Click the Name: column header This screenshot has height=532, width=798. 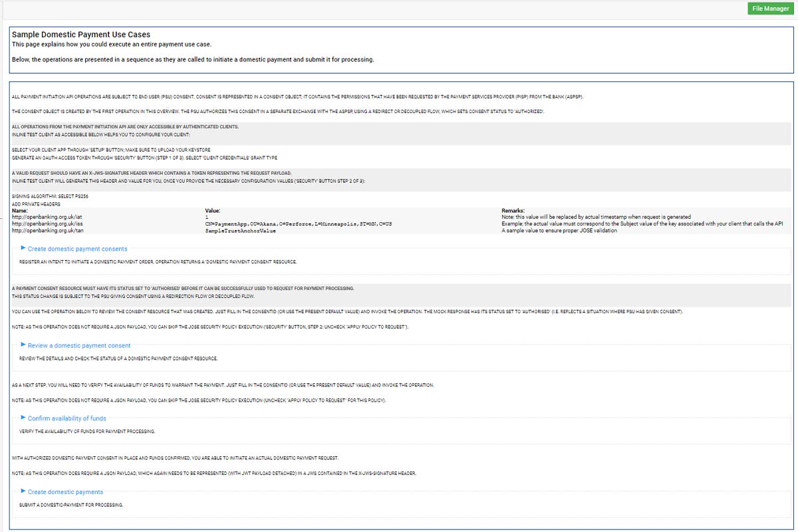(20, 210)
